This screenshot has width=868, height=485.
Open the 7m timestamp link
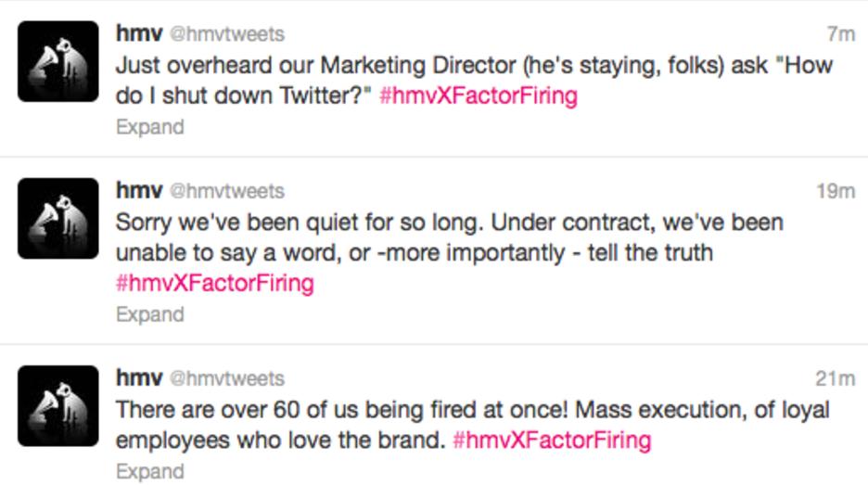pos(840,34)
